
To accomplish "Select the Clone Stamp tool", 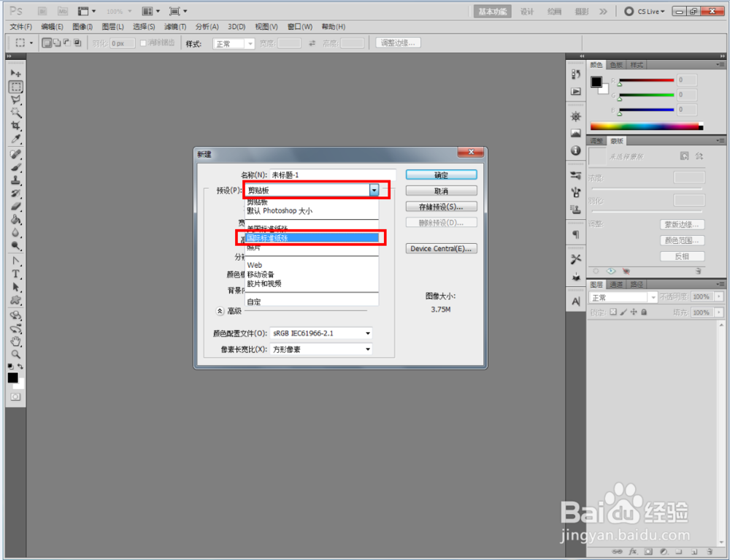I will (16, 180).
